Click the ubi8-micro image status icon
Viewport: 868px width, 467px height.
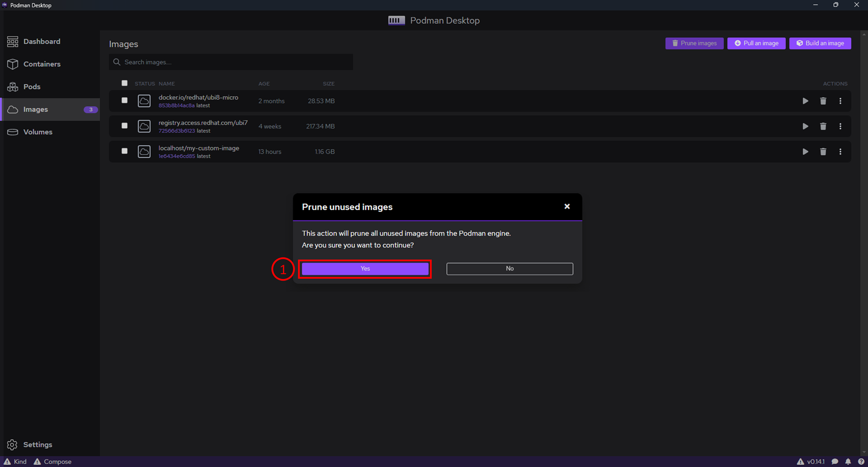pyautogui.click(x=144, y=101)
